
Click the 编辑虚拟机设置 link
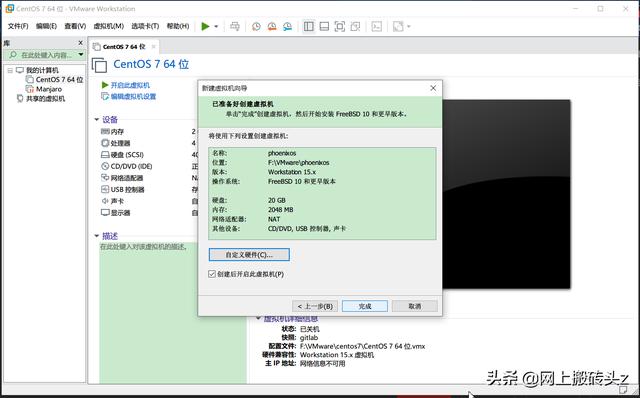133,97
